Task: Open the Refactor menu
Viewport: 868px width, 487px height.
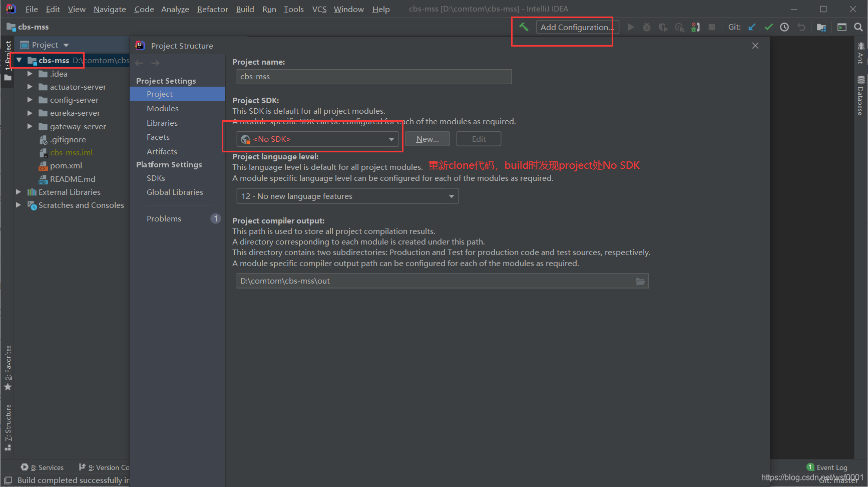Action: point(212,9)
